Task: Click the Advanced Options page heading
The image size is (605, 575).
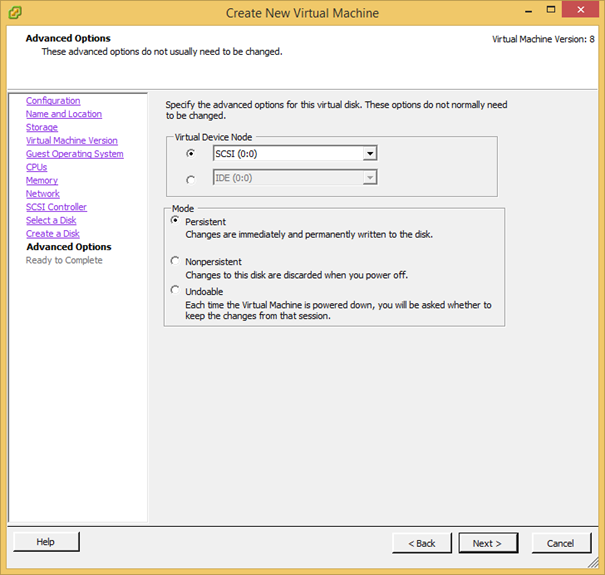Action: point(68,38)
